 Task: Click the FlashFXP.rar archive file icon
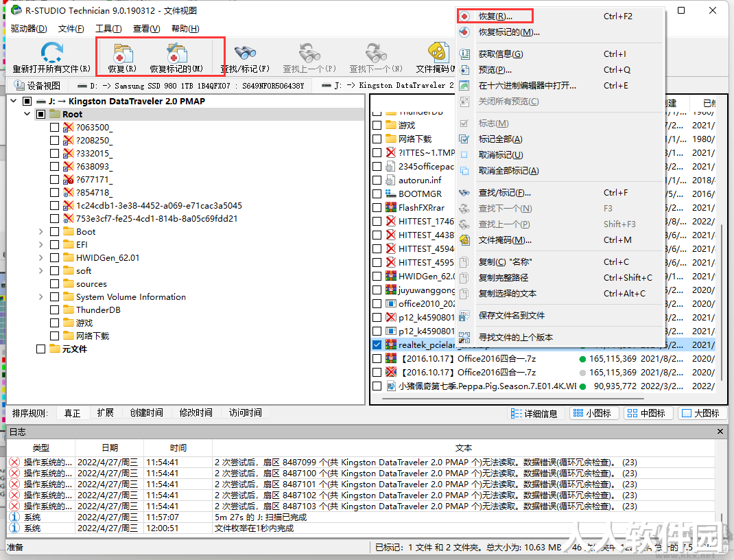pyautogui.click(x=391, y=207)
